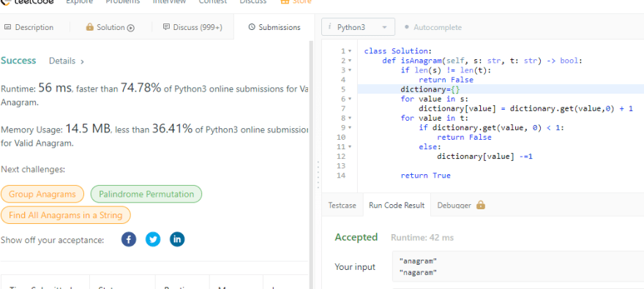
Task: Open the Python3 language dropdown
Action: coord(358,27)
